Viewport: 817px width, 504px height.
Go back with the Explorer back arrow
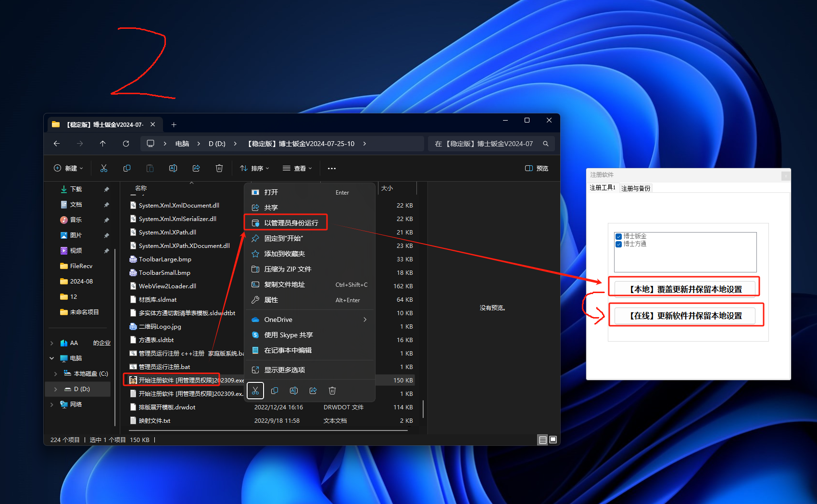[x=57, y=144]
